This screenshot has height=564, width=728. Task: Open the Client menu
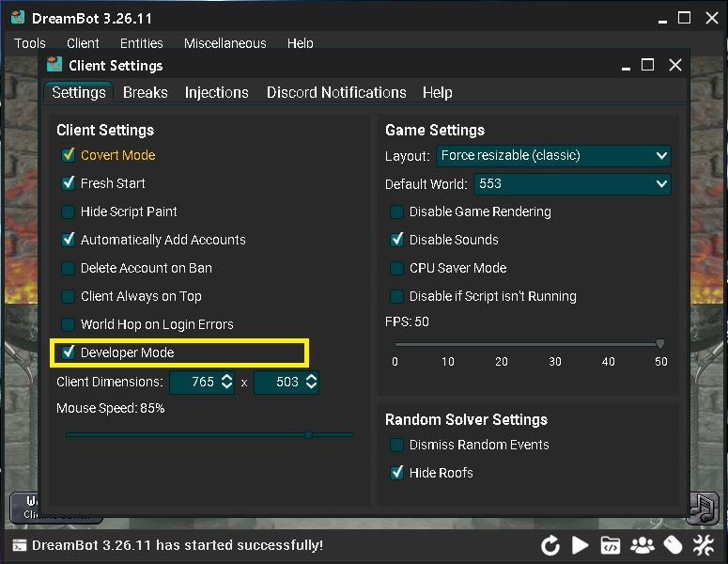tap(83, 43)
